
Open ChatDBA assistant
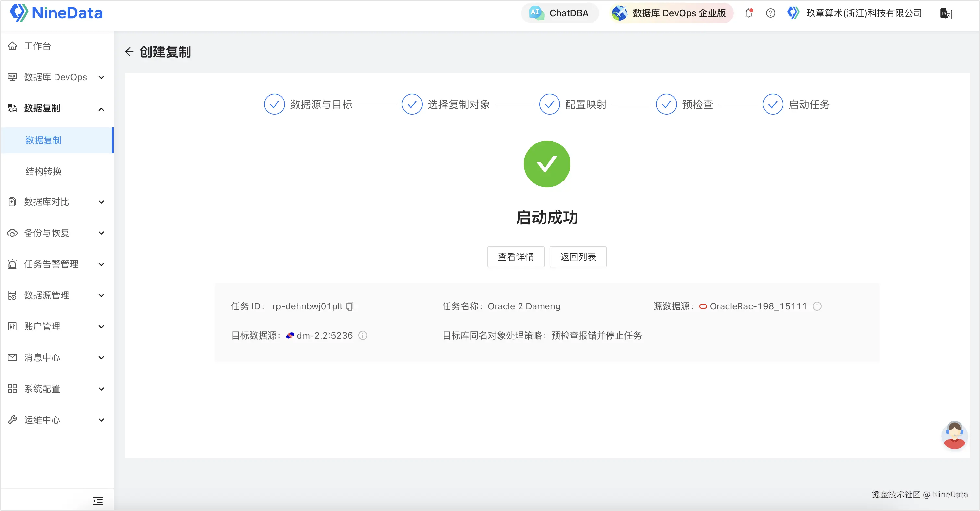tap(560, 13)
